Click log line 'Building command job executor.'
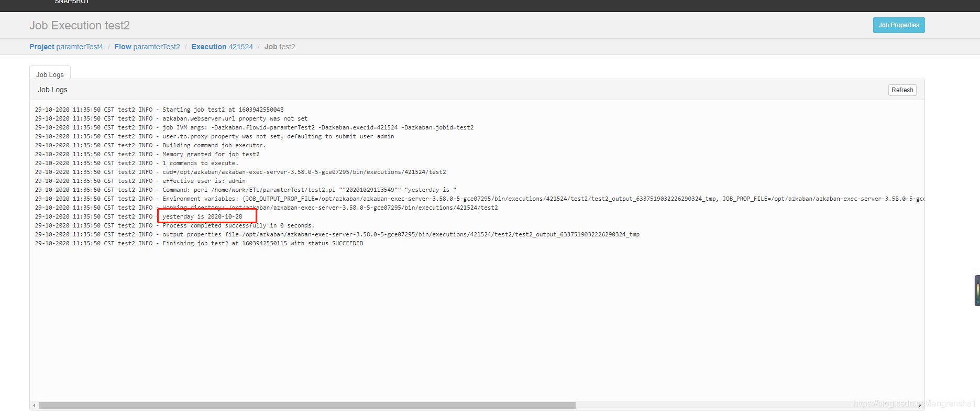The width and height of the screenshot is (980, 413). 150,146
